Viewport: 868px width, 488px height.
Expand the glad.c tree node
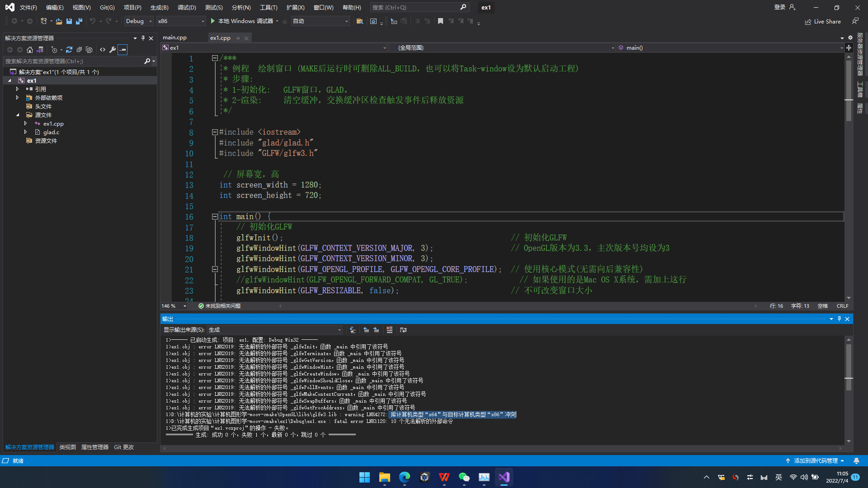[x=26, y=132]
